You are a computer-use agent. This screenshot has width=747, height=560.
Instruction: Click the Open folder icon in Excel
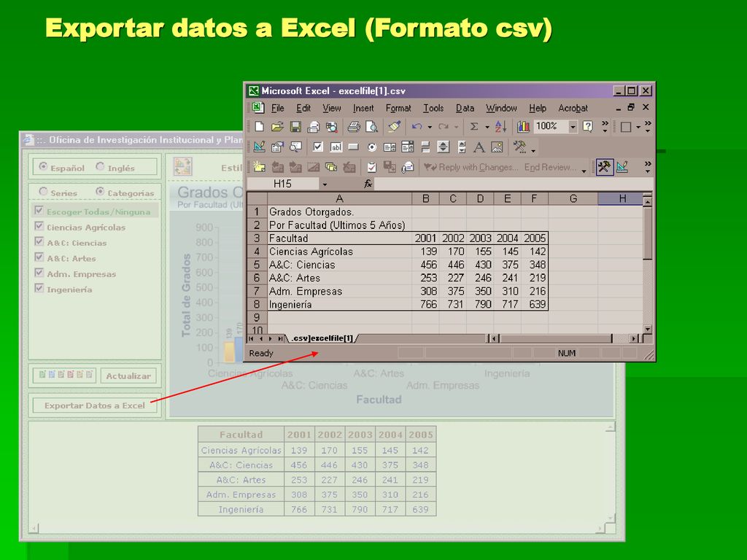coord(277,127)
